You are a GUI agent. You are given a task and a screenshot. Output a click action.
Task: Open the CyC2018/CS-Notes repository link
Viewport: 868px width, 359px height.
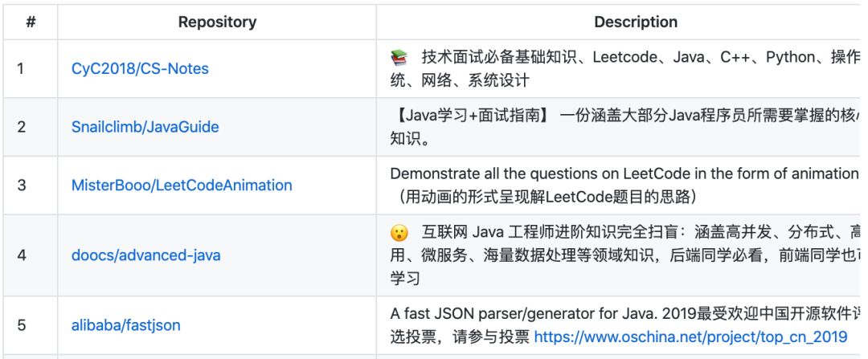point(140,68)
